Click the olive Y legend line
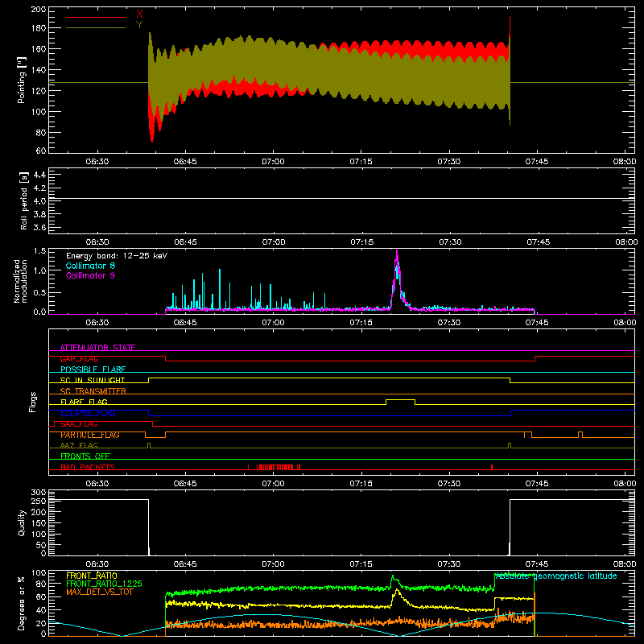 coord(96,28)
